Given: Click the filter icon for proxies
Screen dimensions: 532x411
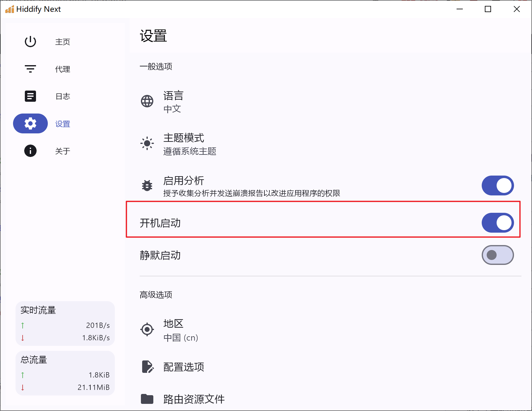Looking at the screenshot, I should (30, 69).
